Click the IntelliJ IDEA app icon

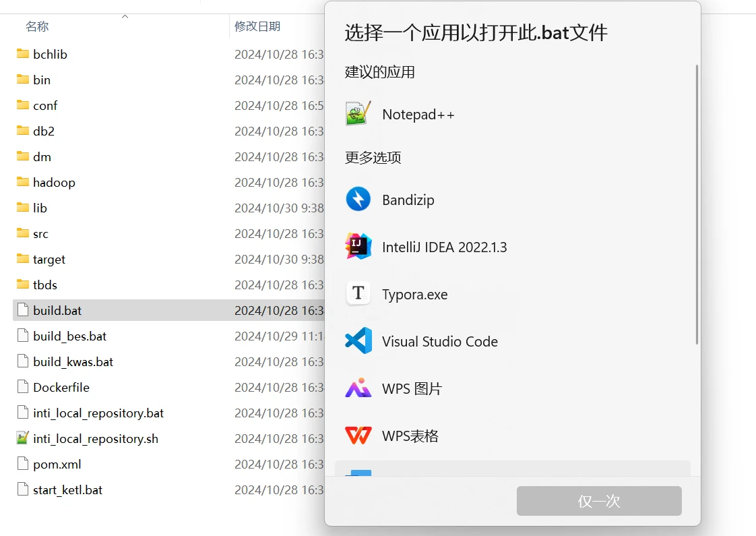click(358, 247)
